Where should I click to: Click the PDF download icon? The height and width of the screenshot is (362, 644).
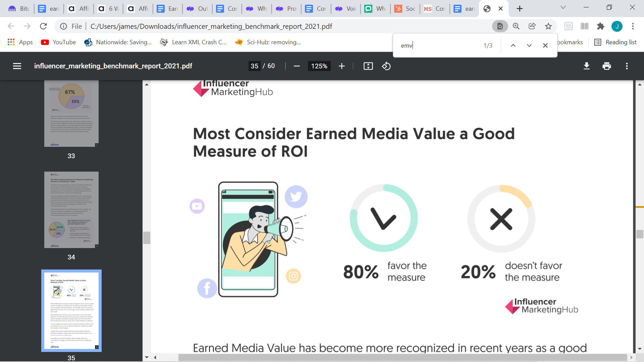pos(586,66)
